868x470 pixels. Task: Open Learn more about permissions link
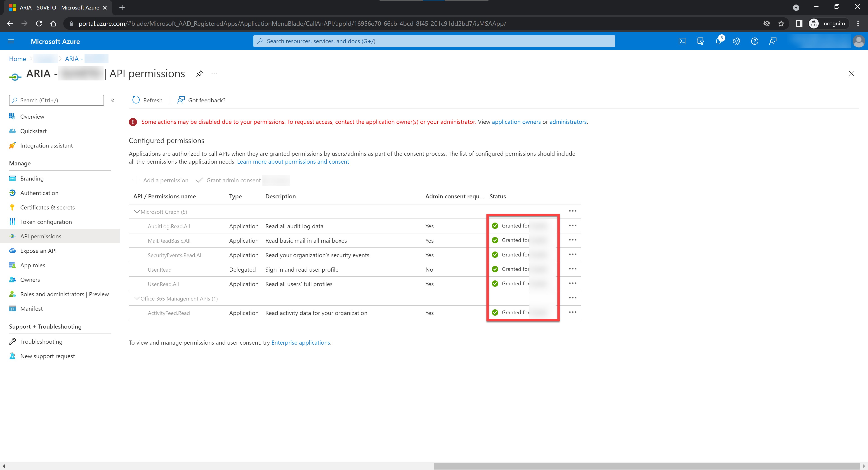(293, 161)
